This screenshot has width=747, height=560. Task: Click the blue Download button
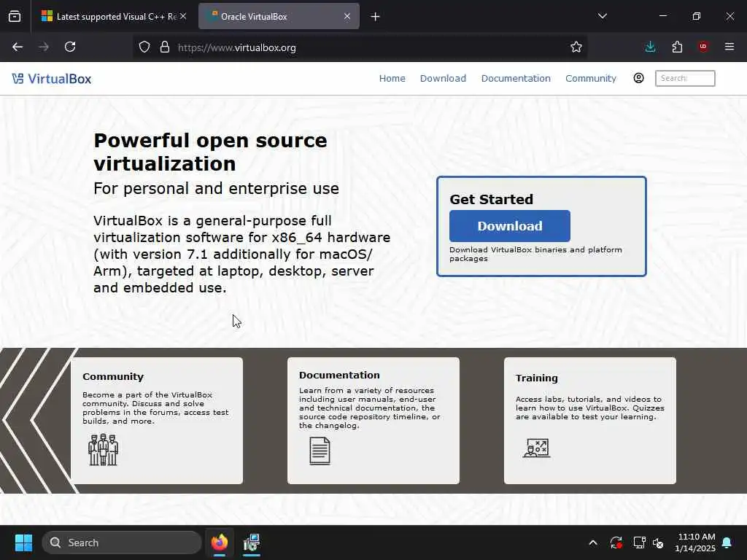tap(510, 226)
